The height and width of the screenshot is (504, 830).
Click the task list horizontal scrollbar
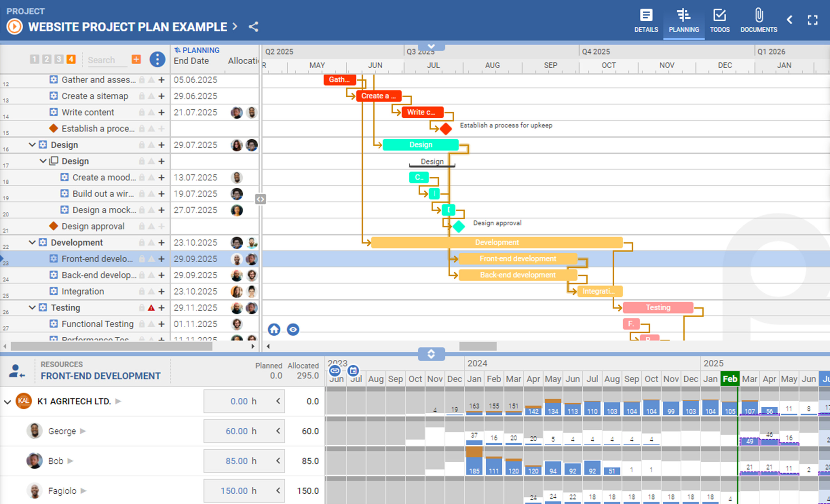point(111,346)
